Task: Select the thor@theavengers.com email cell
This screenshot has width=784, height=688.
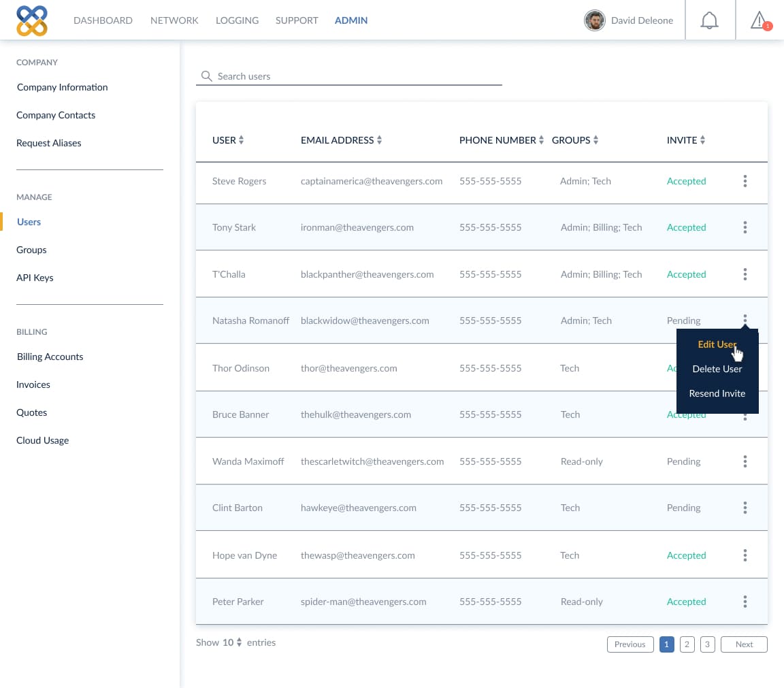Action: [349, 369]
